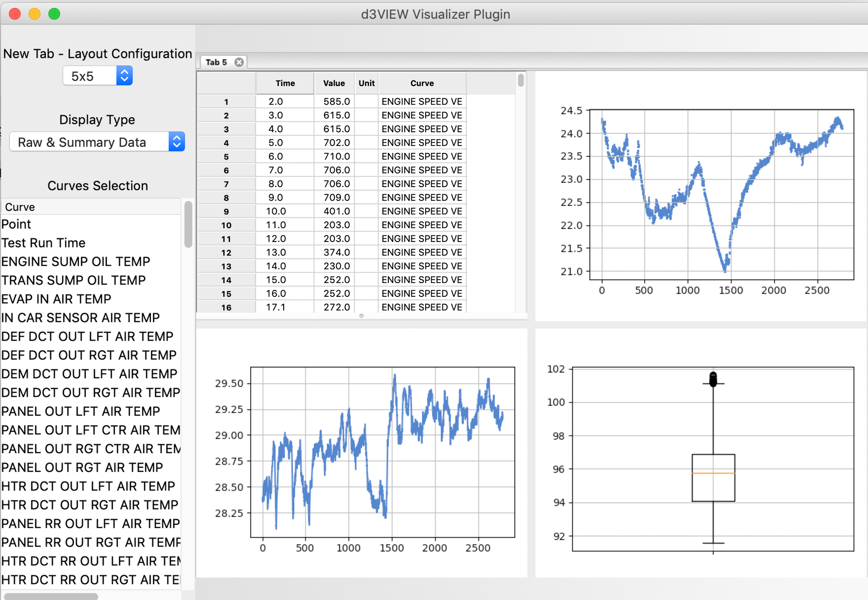Screen dimensions: 868x600
Task: Select IN CAR SENSOR AIR TEMP curve
Action: click(x=91, y=318)
